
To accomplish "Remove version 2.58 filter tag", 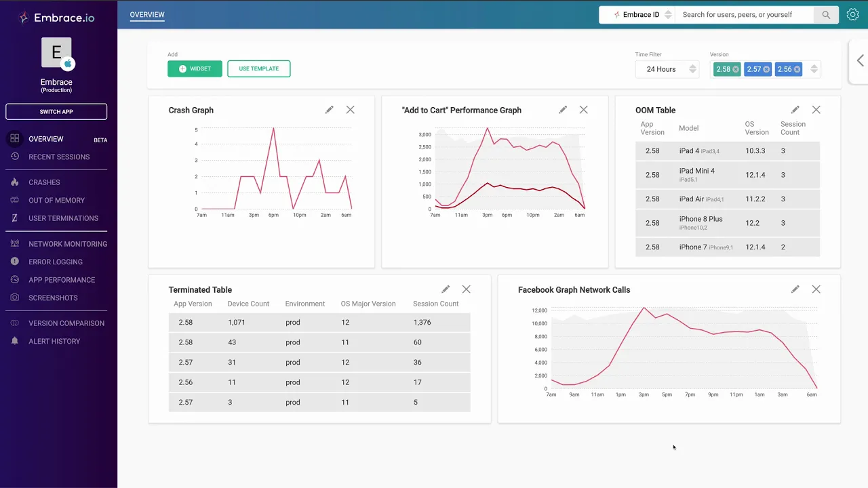I will point(736,69).
